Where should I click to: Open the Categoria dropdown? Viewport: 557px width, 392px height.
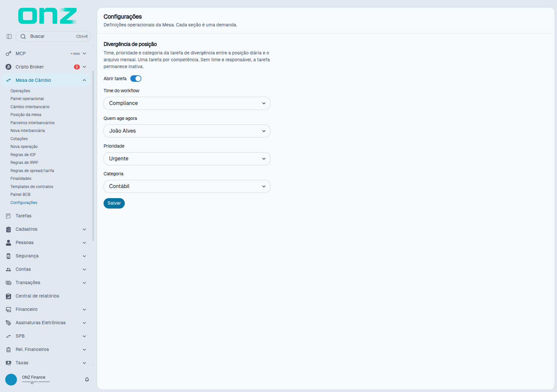pos(187,186)
